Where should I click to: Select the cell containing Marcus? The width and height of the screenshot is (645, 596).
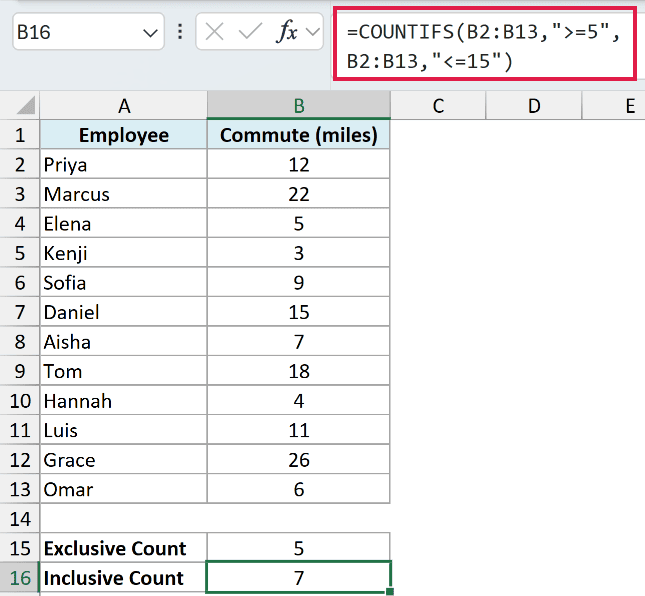124,194
